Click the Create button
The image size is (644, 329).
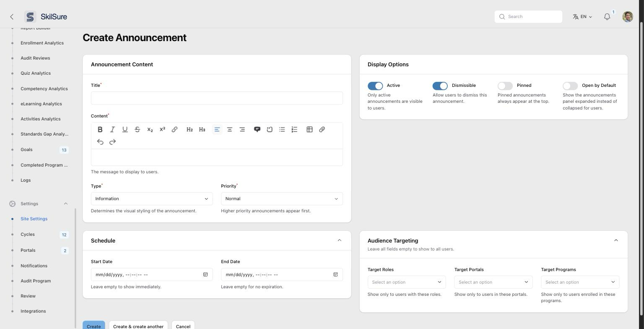click(94, 326)
